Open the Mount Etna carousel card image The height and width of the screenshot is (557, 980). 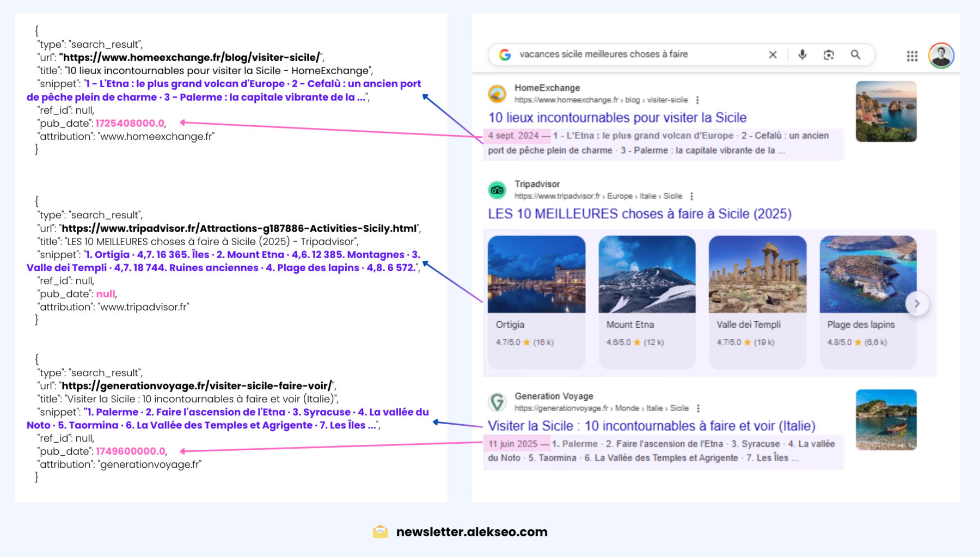647,274
